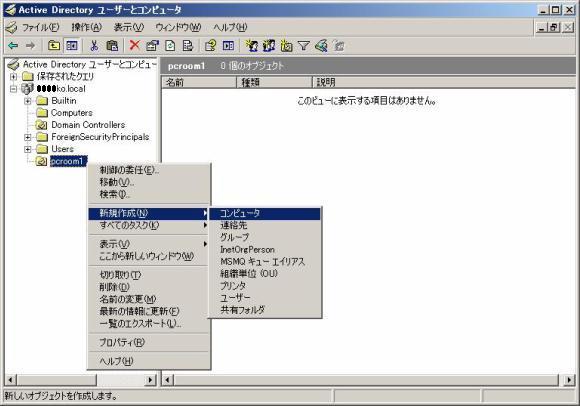580x406 pixels.
Task: Select 組織単位 (OU) in submenu
Action: coord(265,274)
